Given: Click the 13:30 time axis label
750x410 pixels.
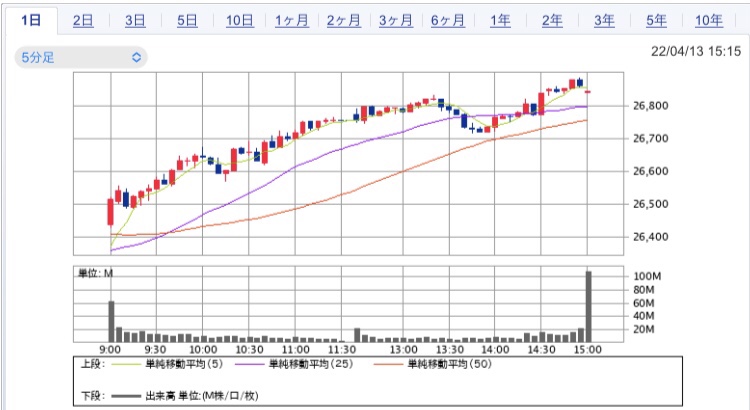Looking at the screenshot, I should [x=450, y=350].
